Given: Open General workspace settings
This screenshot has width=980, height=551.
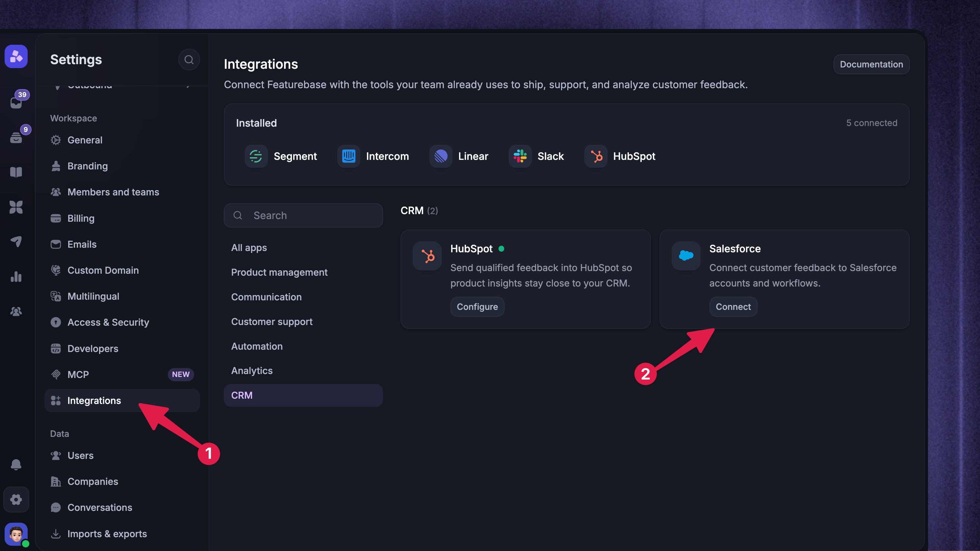Looking at the screenshot, I should [122, 140].
